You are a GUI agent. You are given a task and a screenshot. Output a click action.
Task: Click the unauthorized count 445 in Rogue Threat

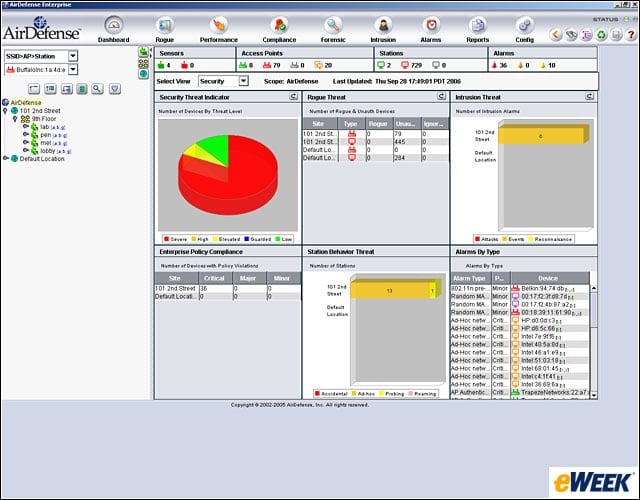tap(400, 142)
